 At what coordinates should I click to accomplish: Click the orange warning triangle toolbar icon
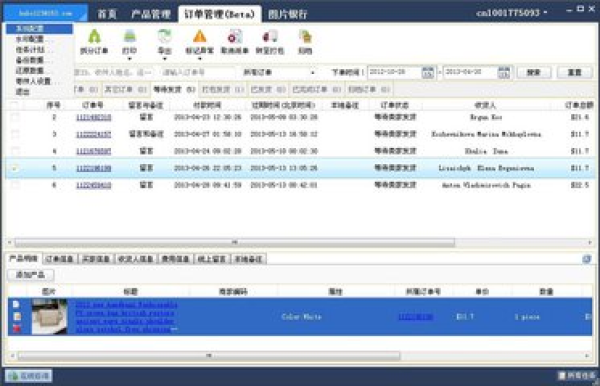199,37
